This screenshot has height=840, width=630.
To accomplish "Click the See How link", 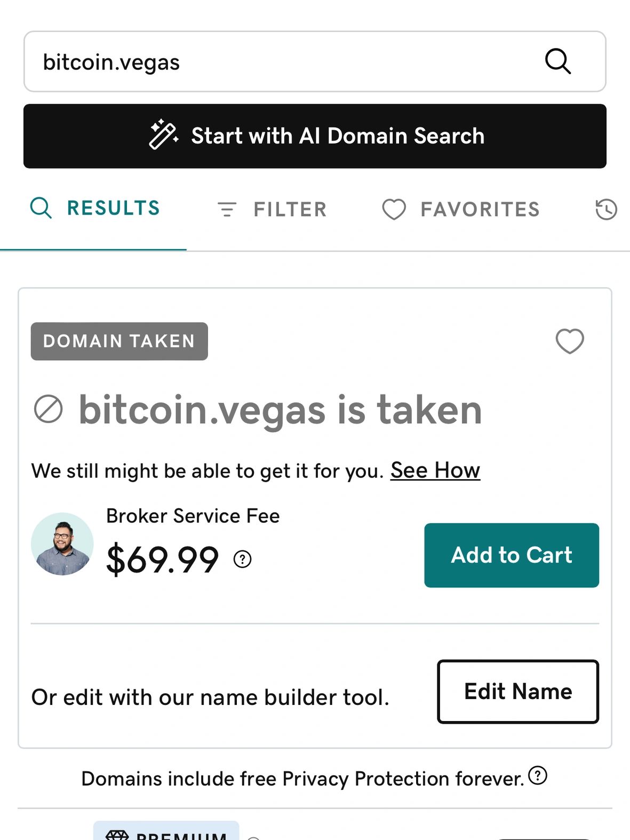I will (435, 471).
